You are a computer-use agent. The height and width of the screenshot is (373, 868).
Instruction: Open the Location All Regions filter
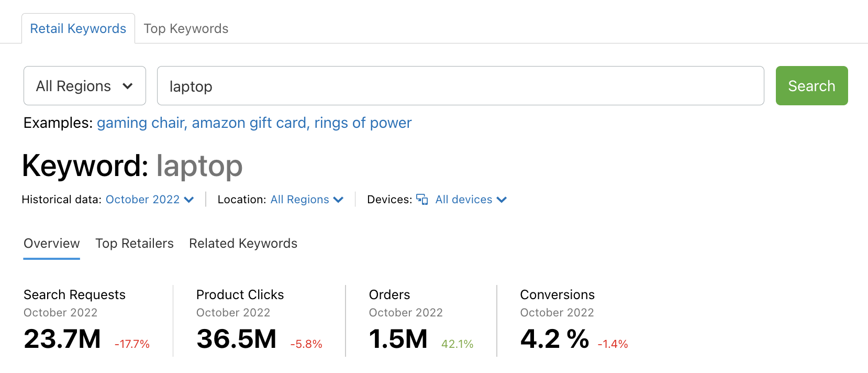pyautogui.click(x=307, y=200)
